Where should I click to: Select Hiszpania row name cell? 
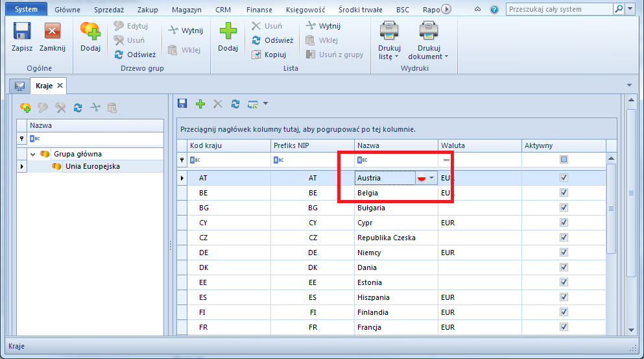click(396, 297)
